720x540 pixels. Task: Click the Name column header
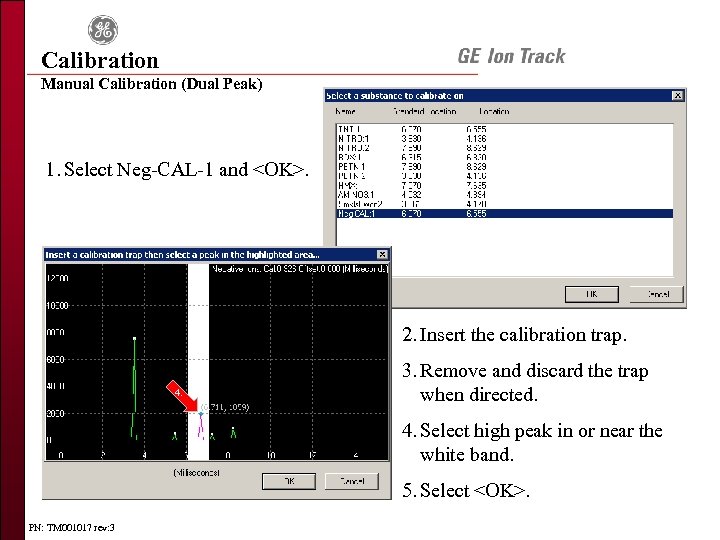coord(345,111)
